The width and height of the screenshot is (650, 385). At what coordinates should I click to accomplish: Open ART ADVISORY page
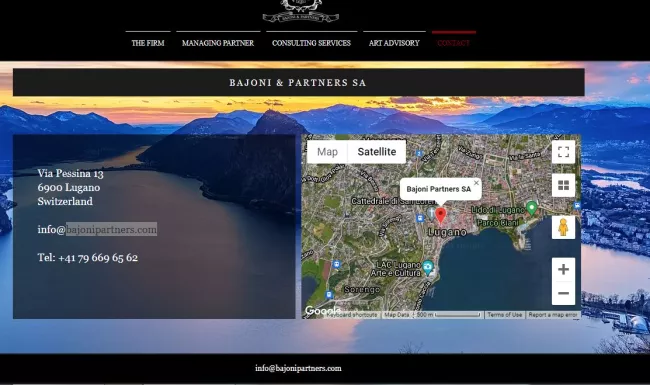(394, 43)
